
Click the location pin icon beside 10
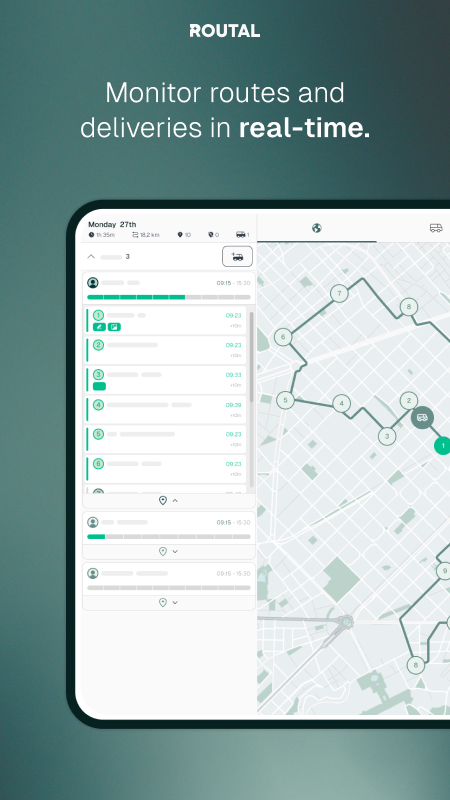pyautogui.click(x=180, y=235)
